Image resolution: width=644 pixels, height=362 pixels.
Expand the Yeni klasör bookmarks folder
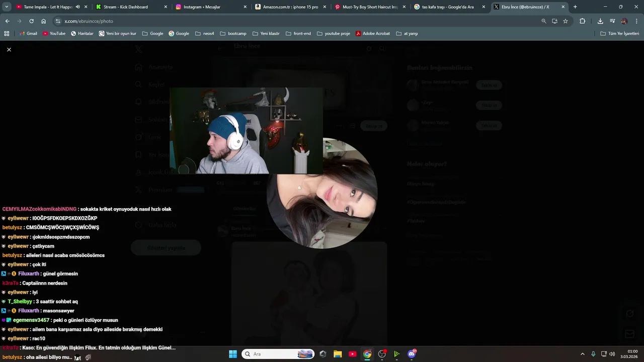(x=266, y=33)
